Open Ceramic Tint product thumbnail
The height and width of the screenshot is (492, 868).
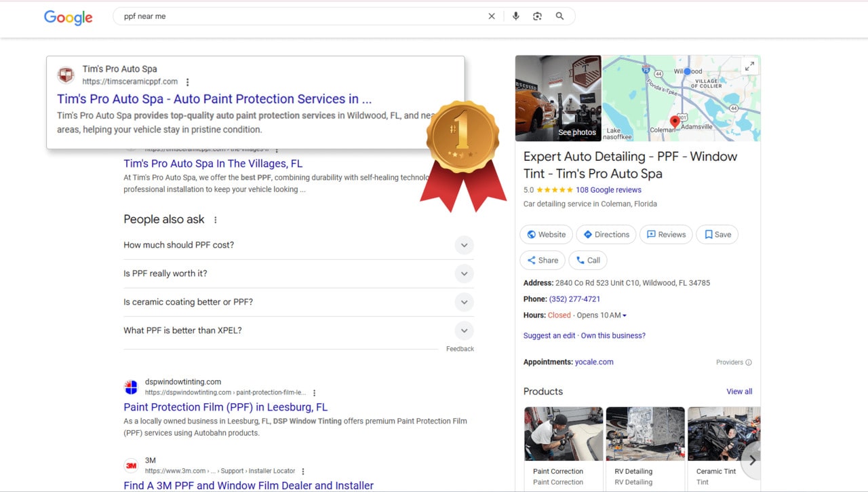point(724,434)
